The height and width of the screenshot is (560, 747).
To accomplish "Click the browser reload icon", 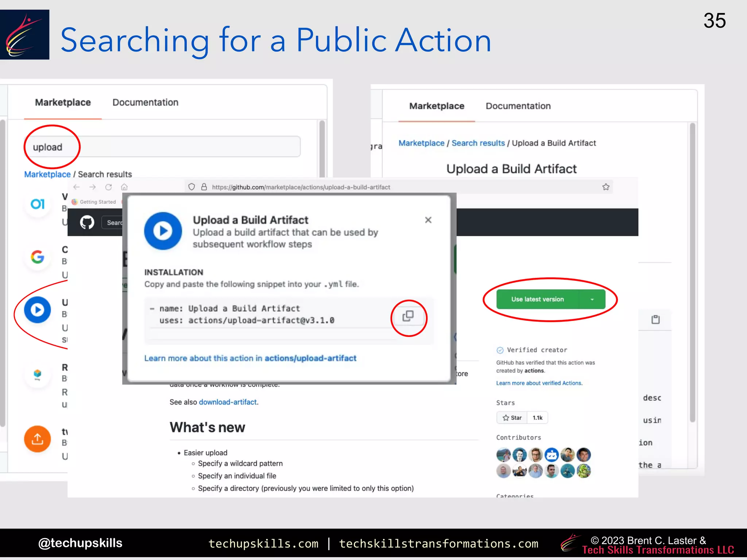I will (108, 187).
